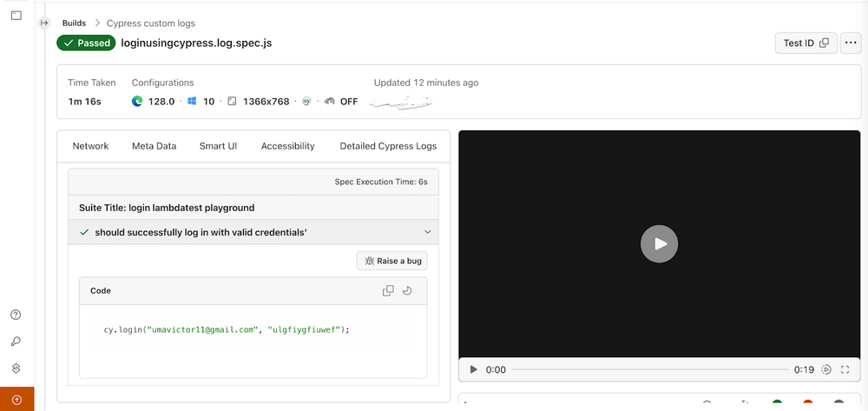
Task: Toggle dark theme for code block
Action: (407, 291)
